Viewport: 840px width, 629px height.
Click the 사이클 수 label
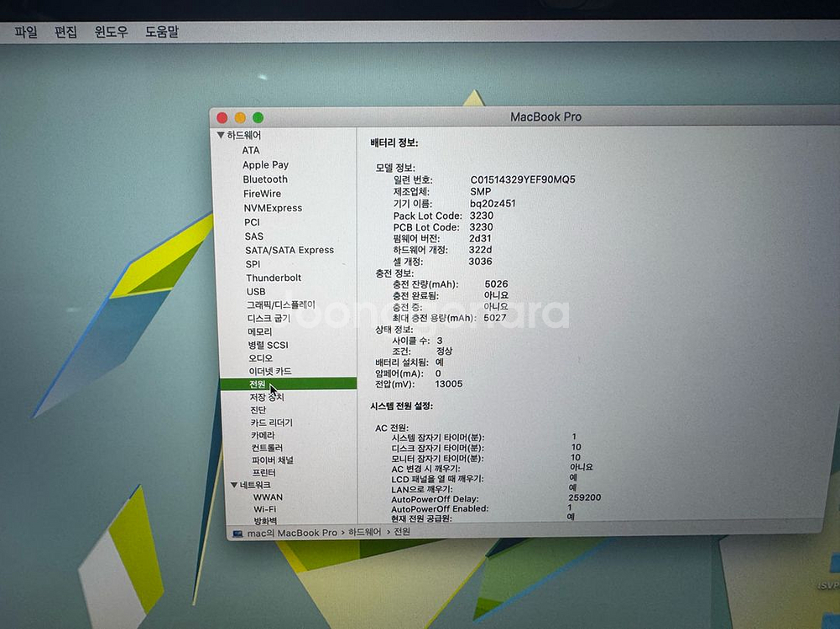point(411,340)
